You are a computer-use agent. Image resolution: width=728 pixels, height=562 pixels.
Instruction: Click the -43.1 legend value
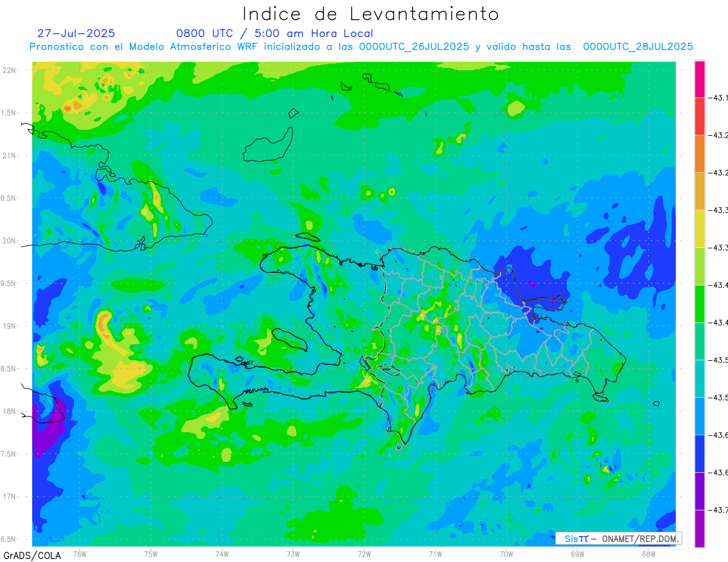tap(718, 97)
